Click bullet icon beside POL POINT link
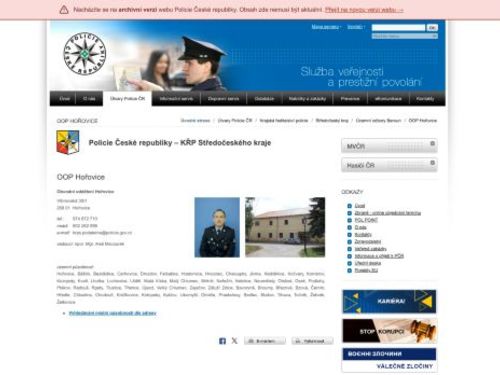The width and height of the screenshot is (500, 375). (x=349, y=220)
